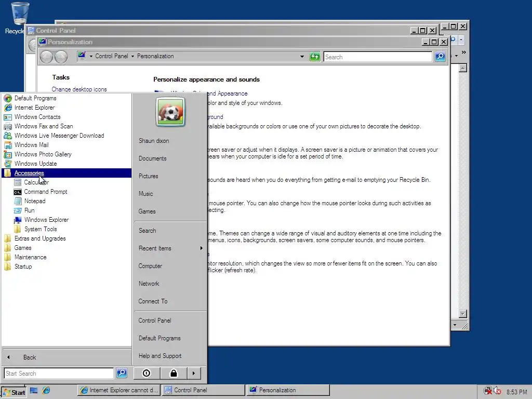This screenshot has height=399, width=532.
Task: Open Network from the Start menu
Action: point(149,284)
